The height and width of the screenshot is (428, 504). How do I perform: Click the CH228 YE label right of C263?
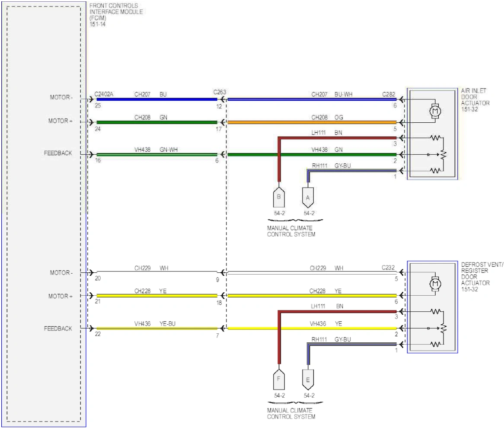coord(325,291)
